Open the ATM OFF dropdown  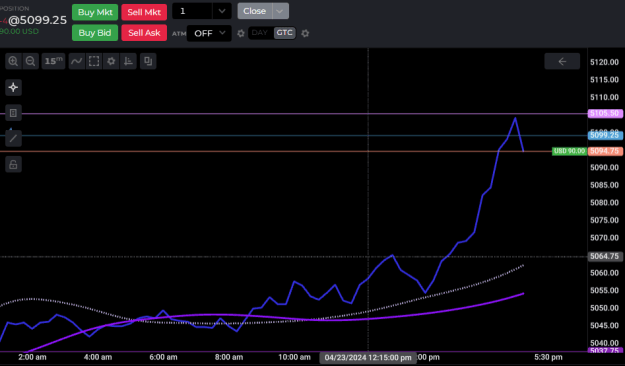point(209,33)
